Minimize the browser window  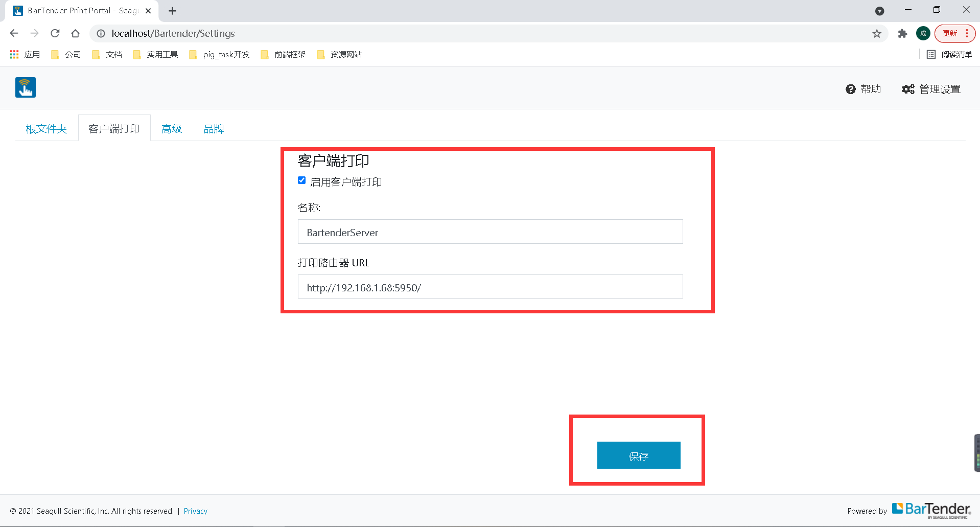tap(908, 10)
